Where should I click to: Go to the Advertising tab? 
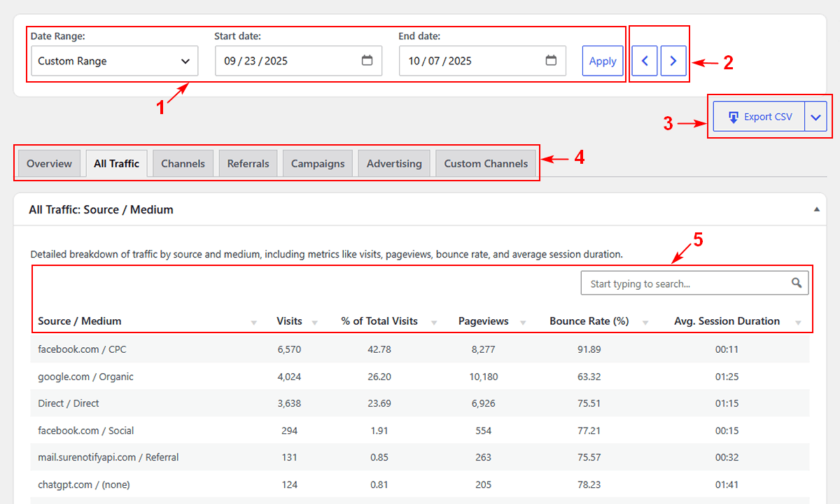[x=394, y=163]
